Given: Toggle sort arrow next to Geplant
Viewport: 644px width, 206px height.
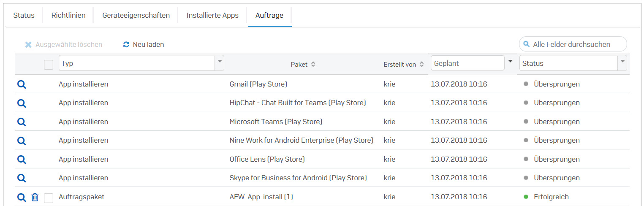Looking at the screenshot, I should click(510, 62).
